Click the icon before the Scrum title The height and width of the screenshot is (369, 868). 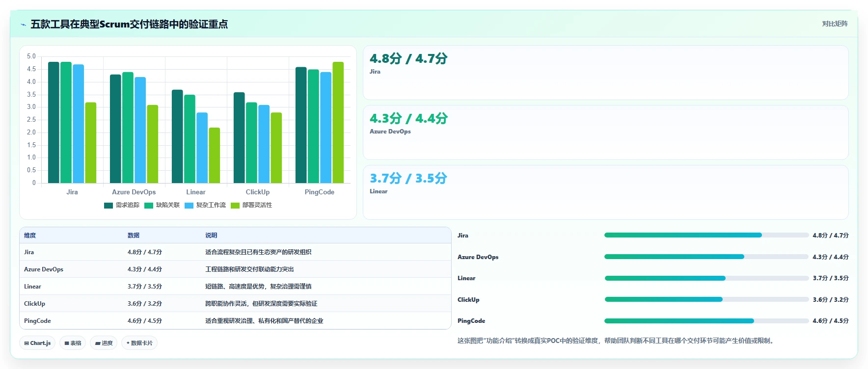click(23, 25)
